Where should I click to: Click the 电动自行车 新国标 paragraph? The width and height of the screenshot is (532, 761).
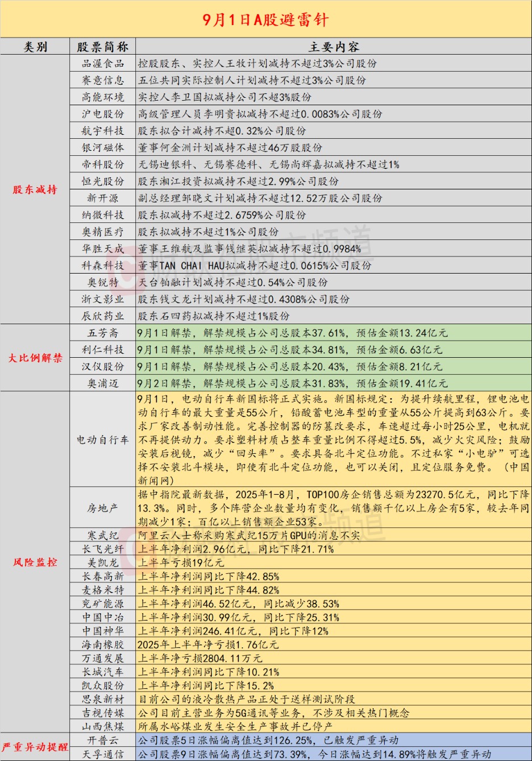tap(334, 440)
